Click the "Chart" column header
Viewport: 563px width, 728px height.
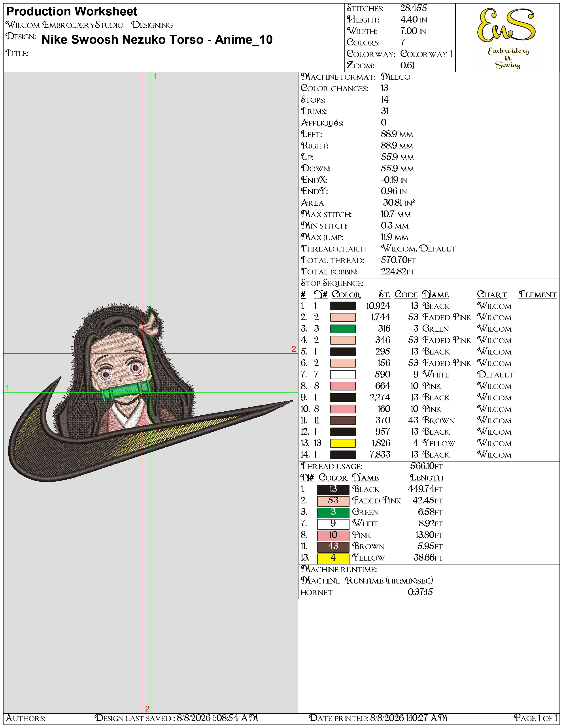click(492, 295)
